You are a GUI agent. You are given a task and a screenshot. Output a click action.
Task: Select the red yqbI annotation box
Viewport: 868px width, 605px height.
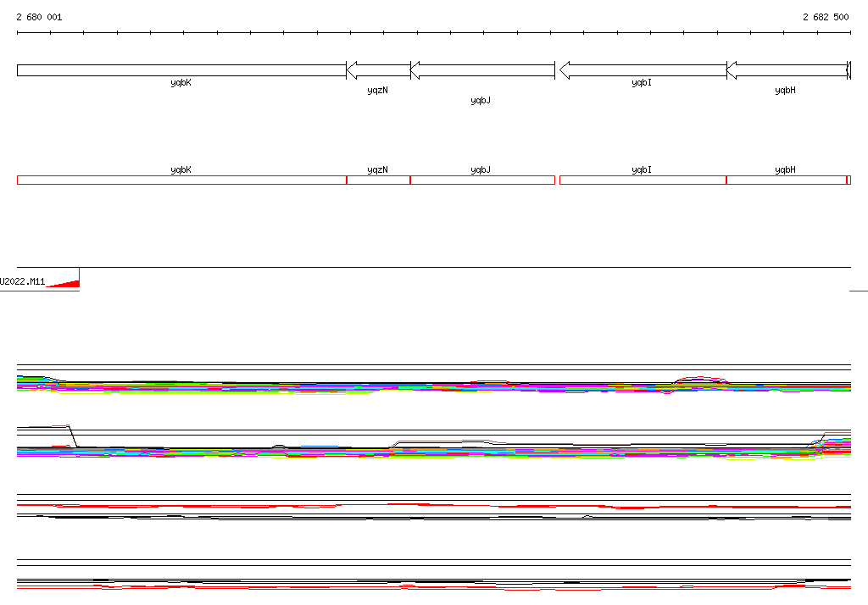[x=643, y=180]
